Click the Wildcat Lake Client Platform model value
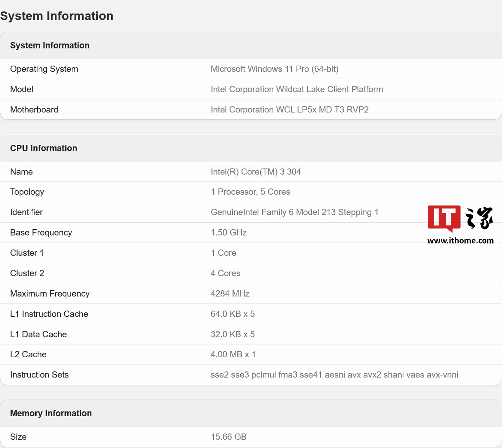 297,89
